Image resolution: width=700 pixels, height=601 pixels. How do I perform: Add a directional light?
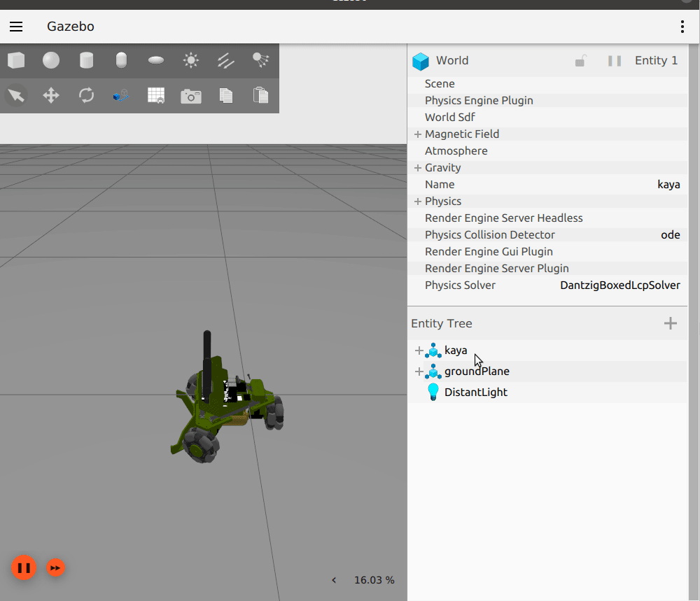[226, 60]
